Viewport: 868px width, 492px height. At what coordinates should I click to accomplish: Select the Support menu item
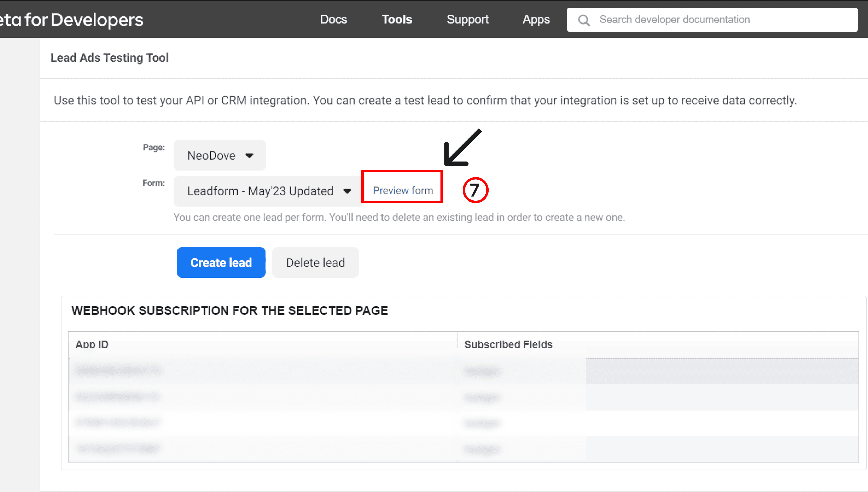[x=468, y=19]
